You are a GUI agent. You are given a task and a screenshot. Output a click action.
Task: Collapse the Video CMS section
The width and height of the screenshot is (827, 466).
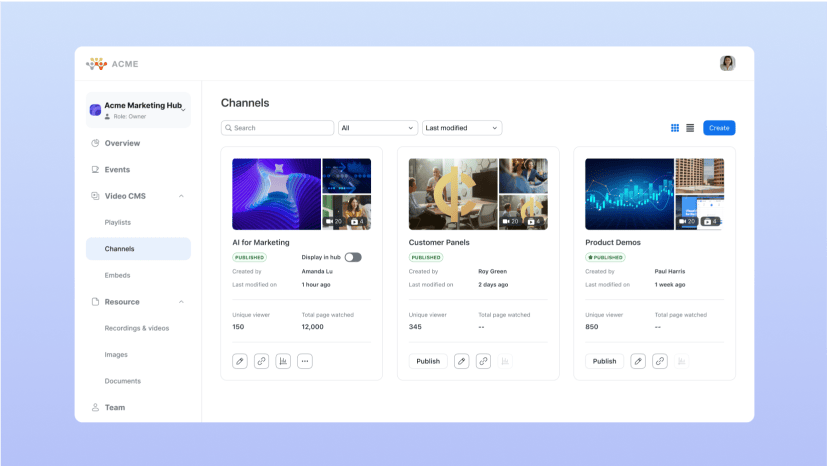(181, 196)
